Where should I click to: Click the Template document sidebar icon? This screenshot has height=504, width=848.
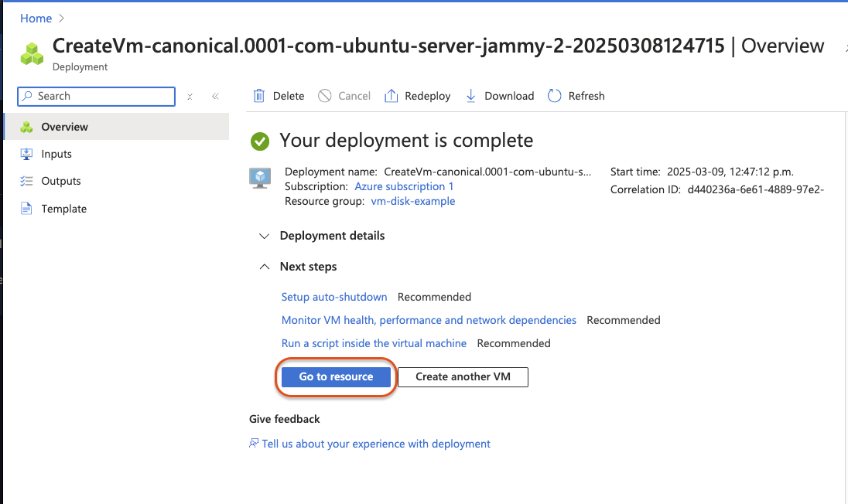pos(26,209)
